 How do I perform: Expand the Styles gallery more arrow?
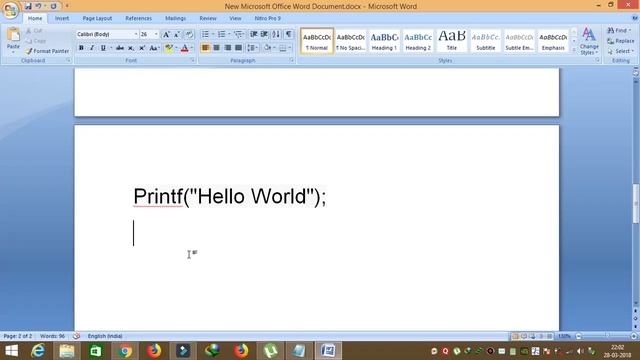point(574,50)
